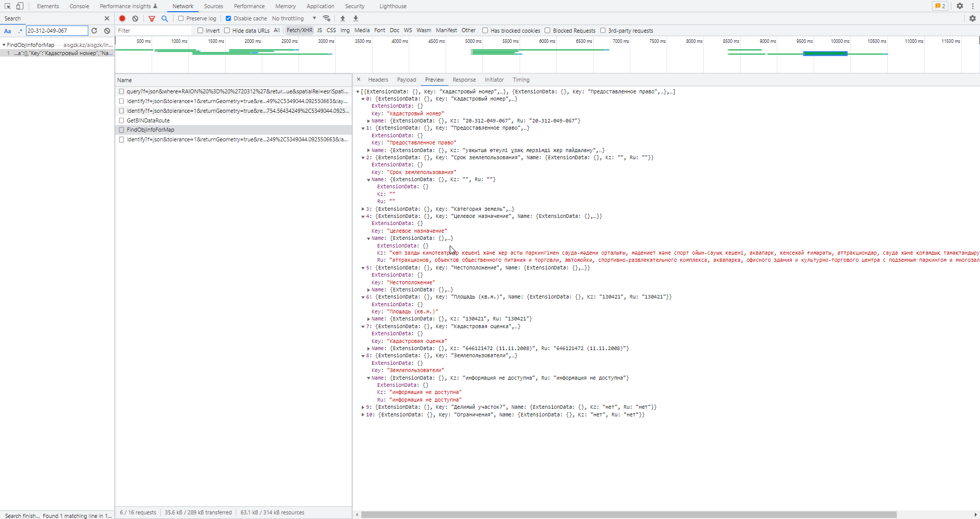Click the clear network log icon
The height and width of the screenshot is (519, 980).
[x=135, y=18]
